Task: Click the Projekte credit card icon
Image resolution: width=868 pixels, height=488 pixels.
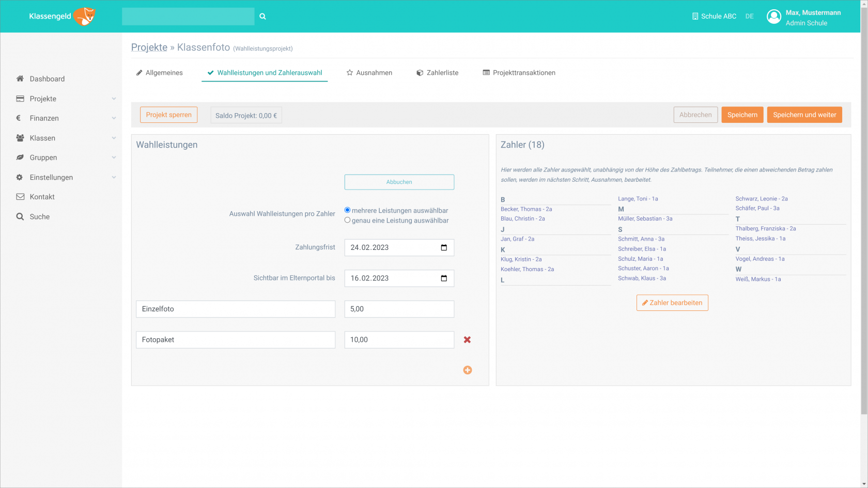Action: coord(20,99)
